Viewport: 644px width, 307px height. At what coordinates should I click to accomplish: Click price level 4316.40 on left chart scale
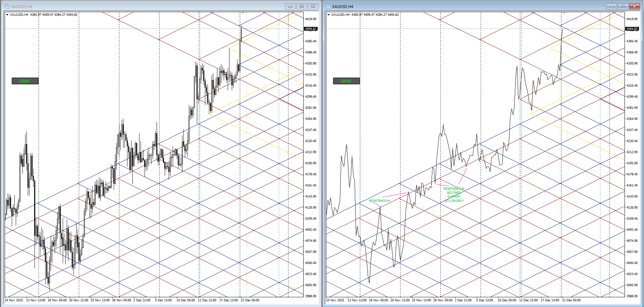tap(311, 86)
